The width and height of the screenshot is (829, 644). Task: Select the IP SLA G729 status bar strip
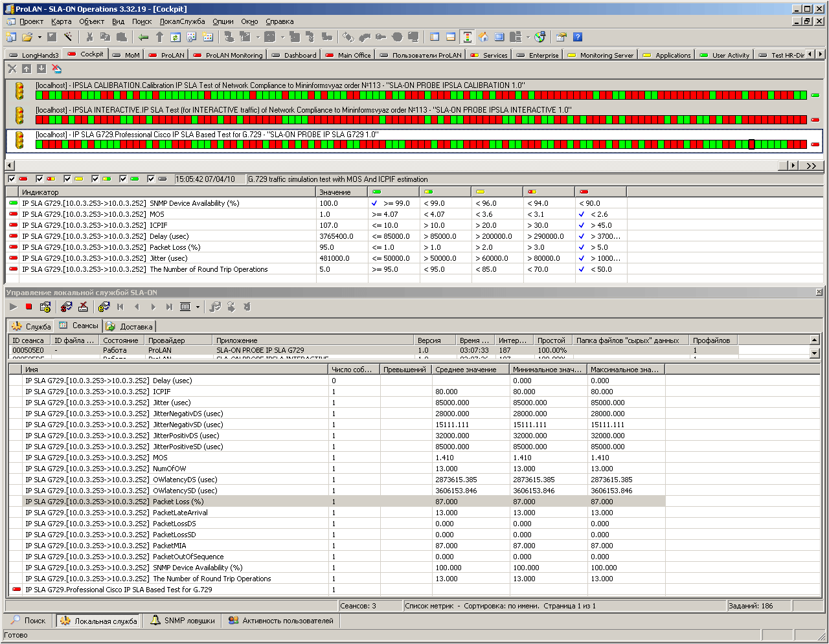pyautogui.click(x=421, y=144)
